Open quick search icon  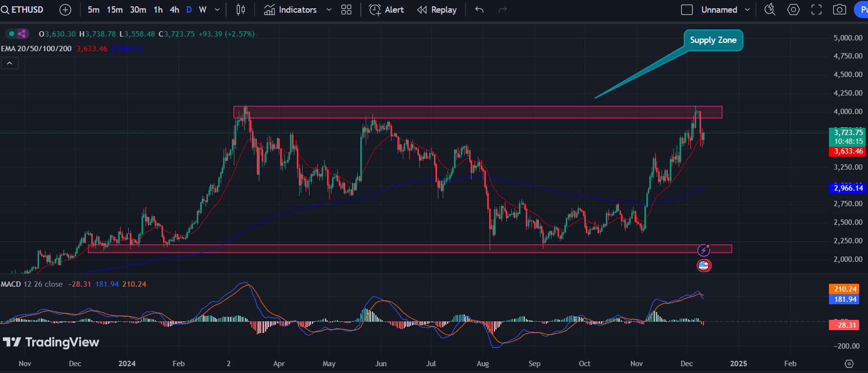(x=770, y=10)
